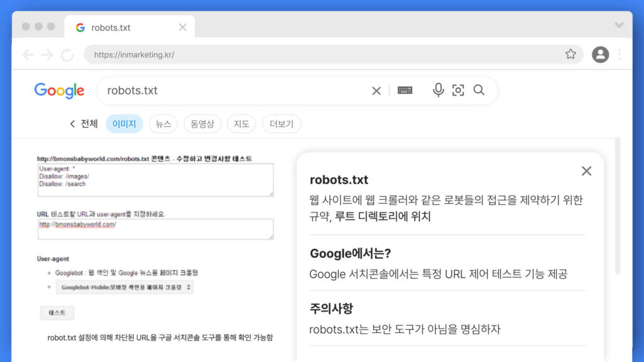Go to the Google logo homepage
This screenshot has height=362, width=644.
[x=59, y=90]
